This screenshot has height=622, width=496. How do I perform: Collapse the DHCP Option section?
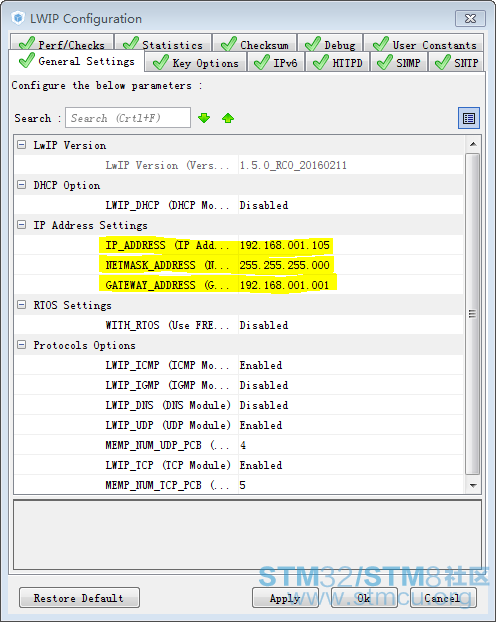pyautogui.click(x=22, y=185)
